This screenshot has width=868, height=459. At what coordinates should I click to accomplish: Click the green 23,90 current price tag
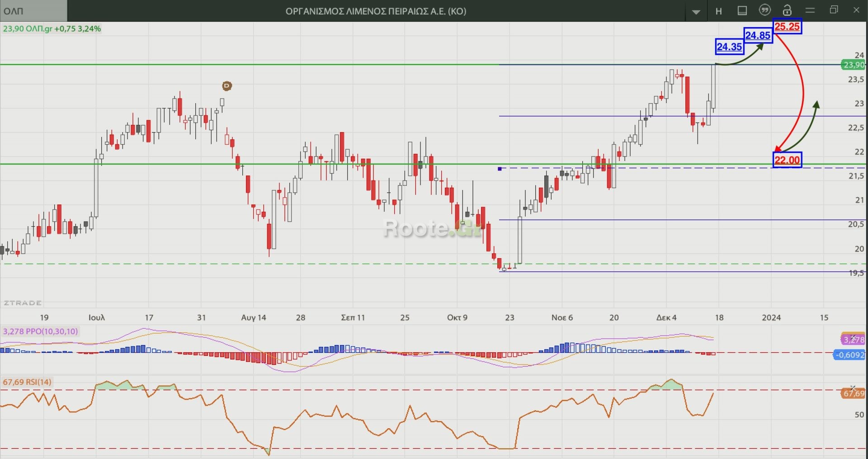(854, 65)
